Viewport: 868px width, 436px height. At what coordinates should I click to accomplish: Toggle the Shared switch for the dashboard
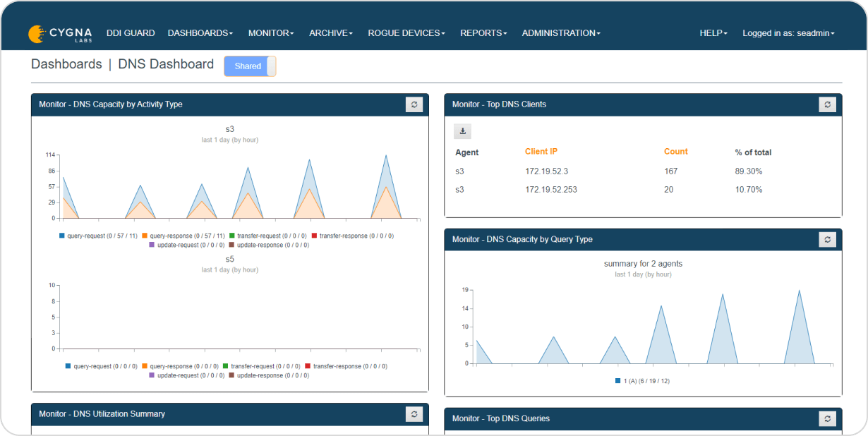pyautogui.click(x=249, y=66)
